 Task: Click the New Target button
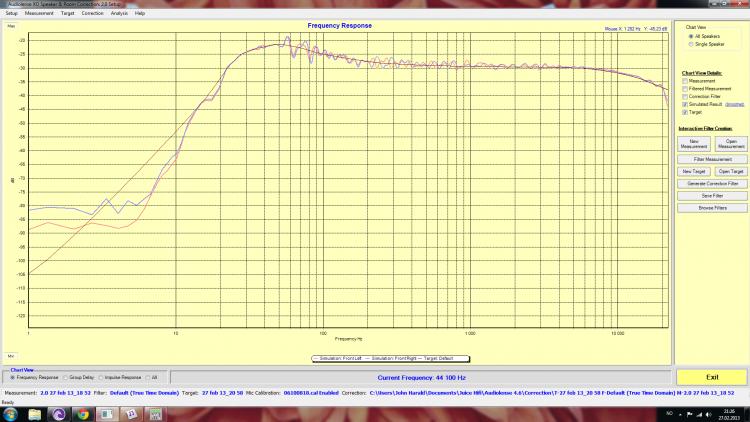694,171
